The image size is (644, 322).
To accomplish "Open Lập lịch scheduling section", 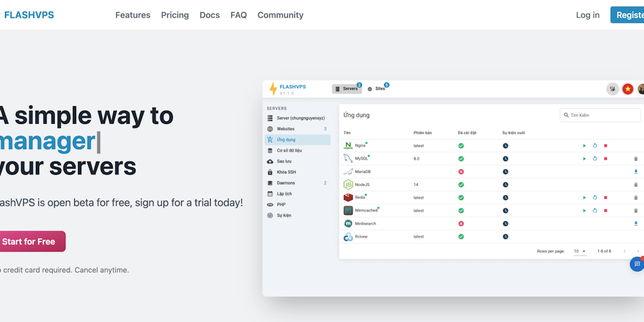I will [297, 194].
